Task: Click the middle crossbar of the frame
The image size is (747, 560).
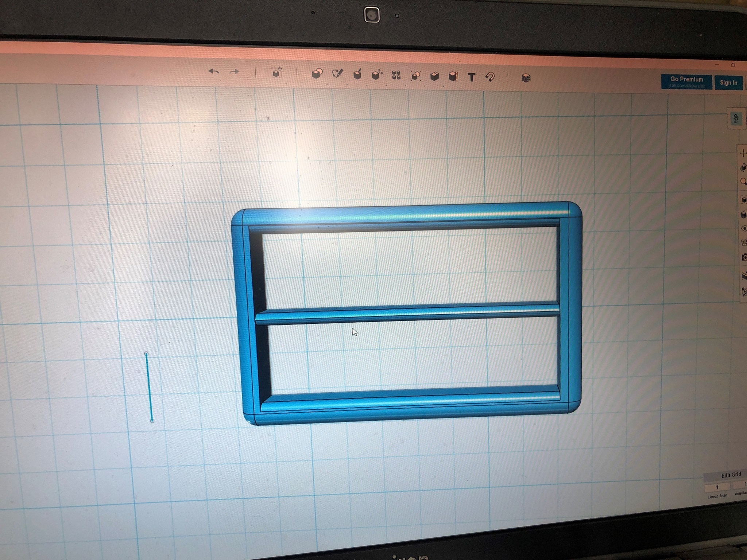Action: pyautogui.click(x=407, y=314)
